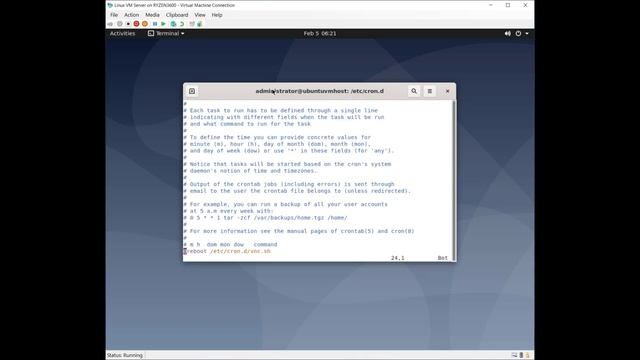Open the Clipboard menu
The width and height of the screenshot is (640, 360).
pos(177,15)
